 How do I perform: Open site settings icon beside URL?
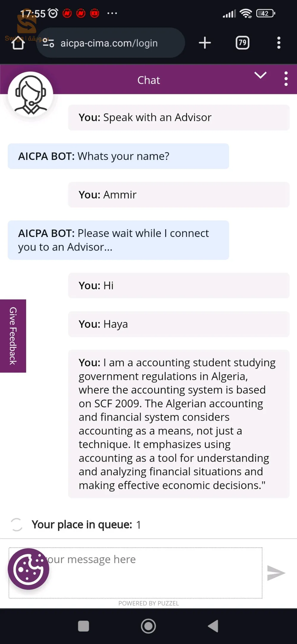(x=48, y=43)
